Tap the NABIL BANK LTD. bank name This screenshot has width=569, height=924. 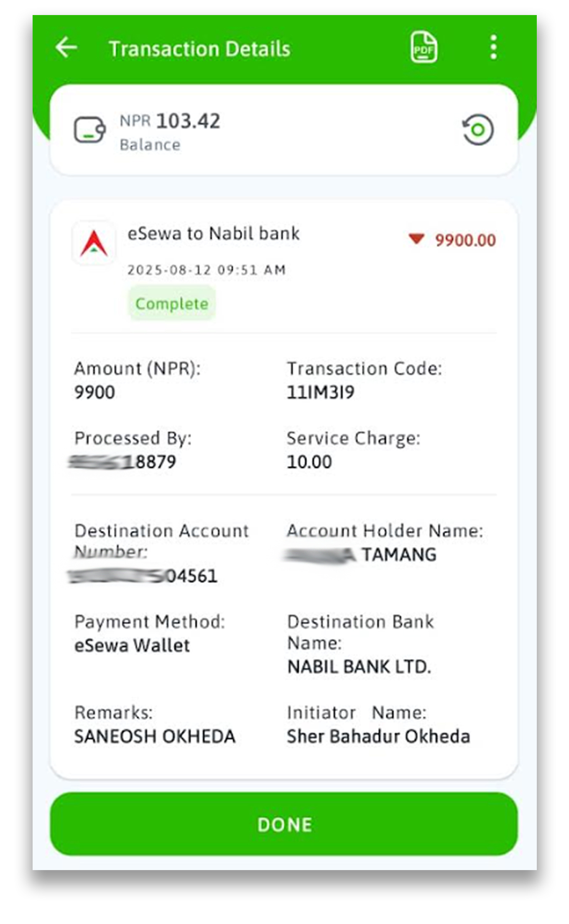(x=359, y=667)
